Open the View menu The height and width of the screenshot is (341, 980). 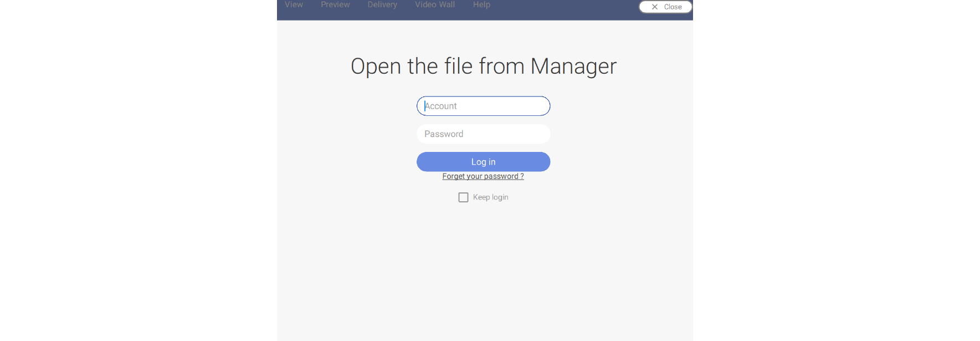click(x=294, y=5)
